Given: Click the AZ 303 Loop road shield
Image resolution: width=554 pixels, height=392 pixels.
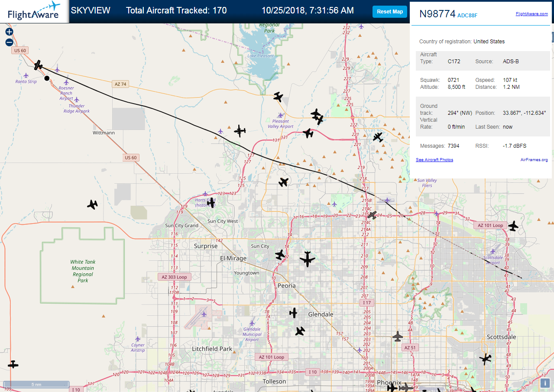Looking at the screenshot, I should tap(174, 277).
